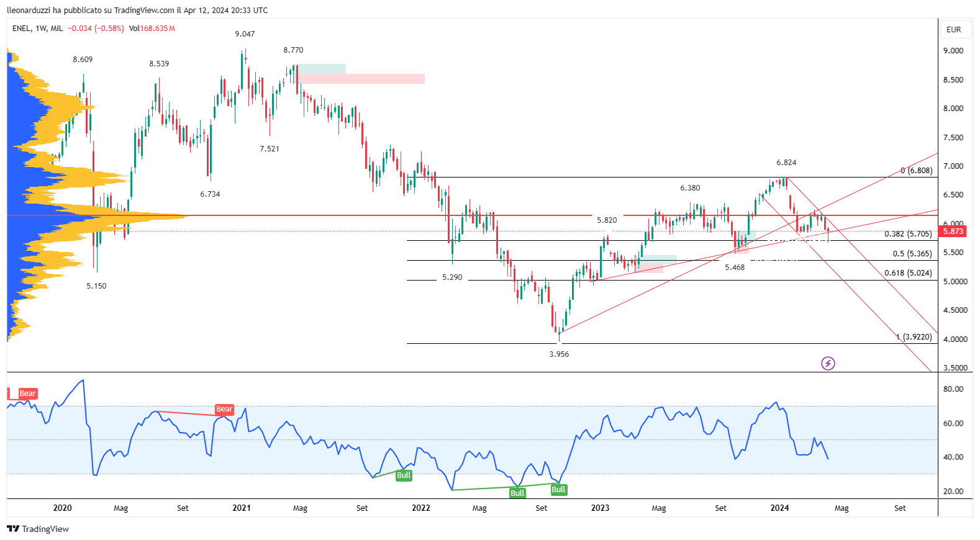
Task: Click the 20.00 RSI axis tick
Action: click(x=953, y=492)
